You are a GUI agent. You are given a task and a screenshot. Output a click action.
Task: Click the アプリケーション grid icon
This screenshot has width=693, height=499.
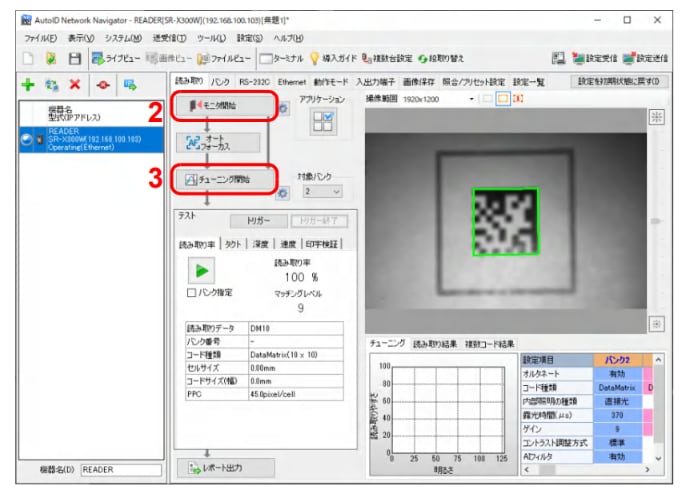pos(323,122)
